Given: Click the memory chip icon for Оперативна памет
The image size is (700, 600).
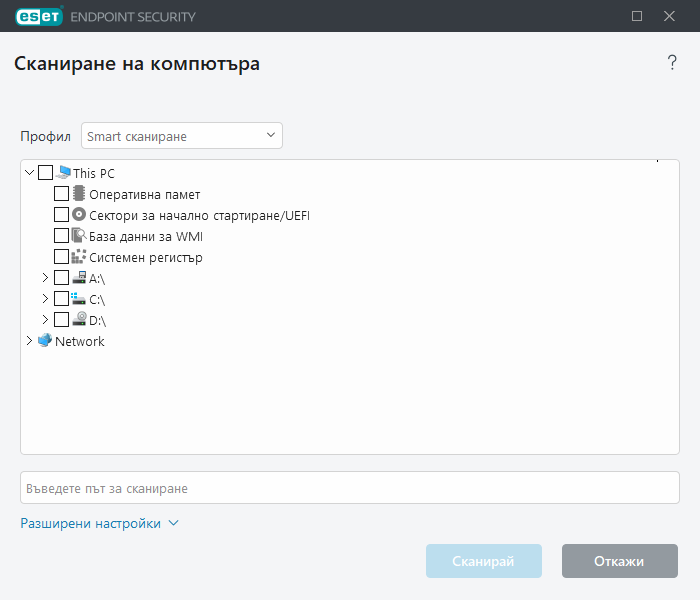Looking at the screenshot, I should point(79,194).
